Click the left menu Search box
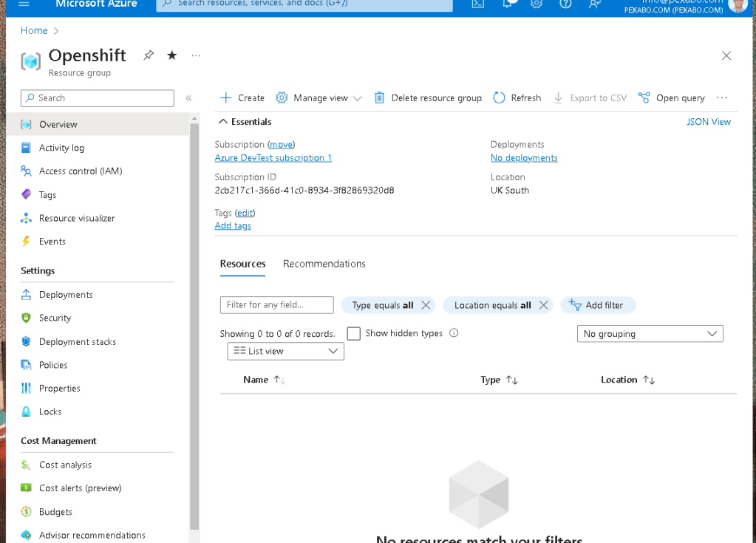The width and height of the screenshot is (756, 543). point(98,98)
